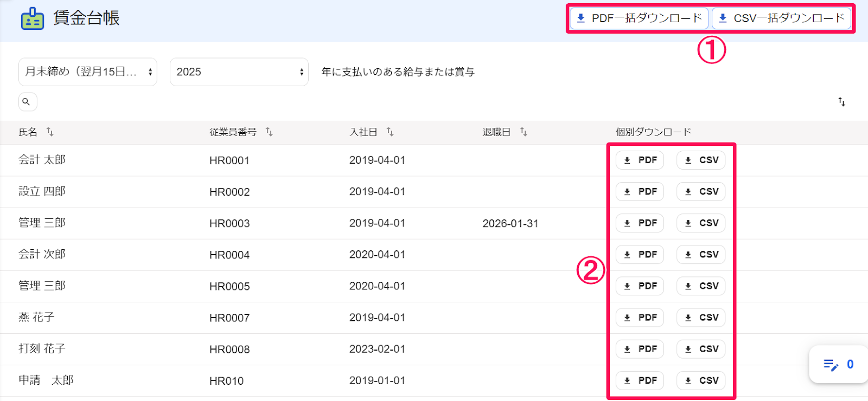Download PDF for retired employee HR0003
Screen dimensions: 868x401
(x=640, y=223)
